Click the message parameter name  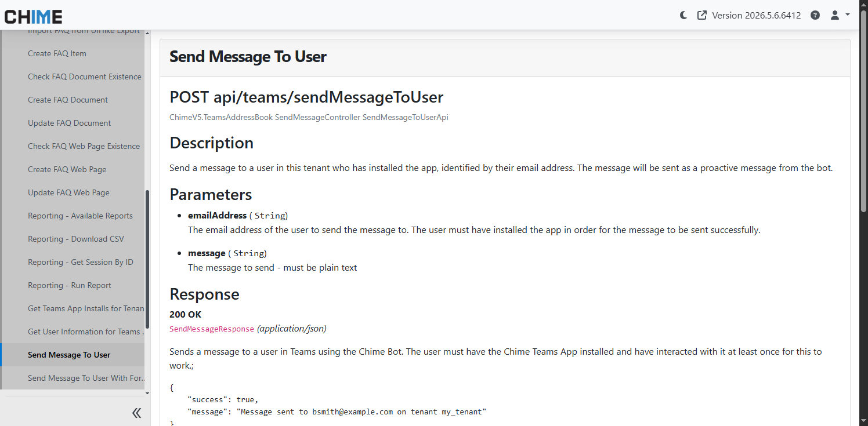tap(207, 253)
